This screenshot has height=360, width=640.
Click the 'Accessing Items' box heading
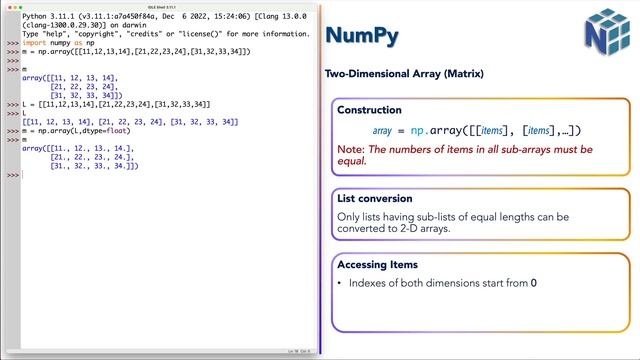[x=378, y=264]
